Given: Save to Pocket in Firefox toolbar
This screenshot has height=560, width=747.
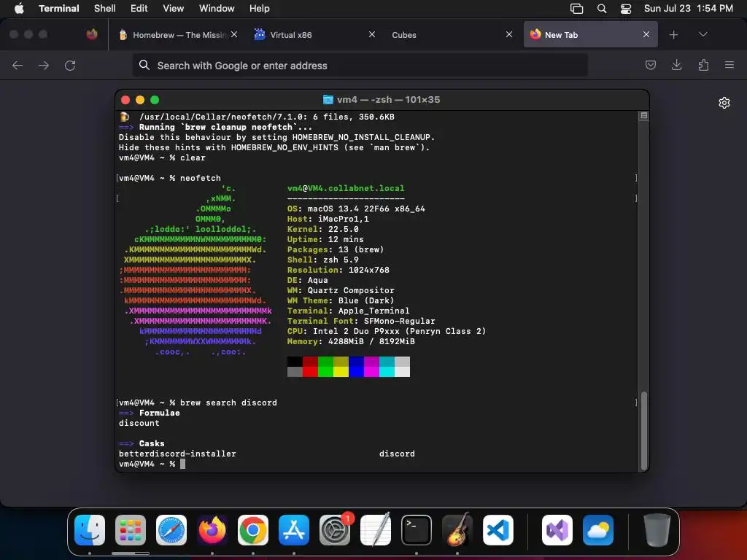Looking at the screenshot, I should tap(651, 65).
